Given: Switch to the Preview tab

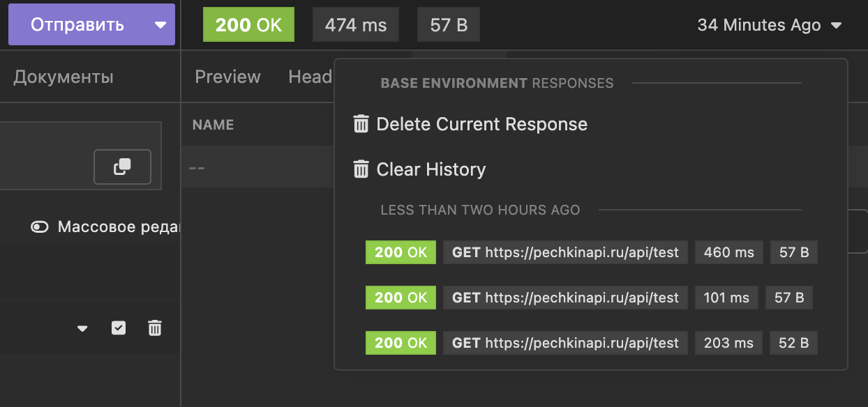Looking at the screenshot, I should 227,77.
